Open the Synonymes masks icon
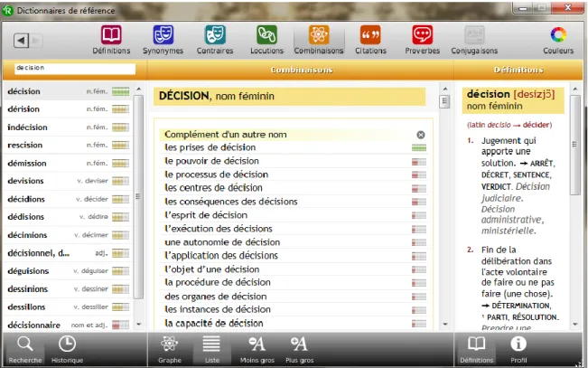This screenshot has width=588, height=368. pyautogui.click(x=163, y=35)
